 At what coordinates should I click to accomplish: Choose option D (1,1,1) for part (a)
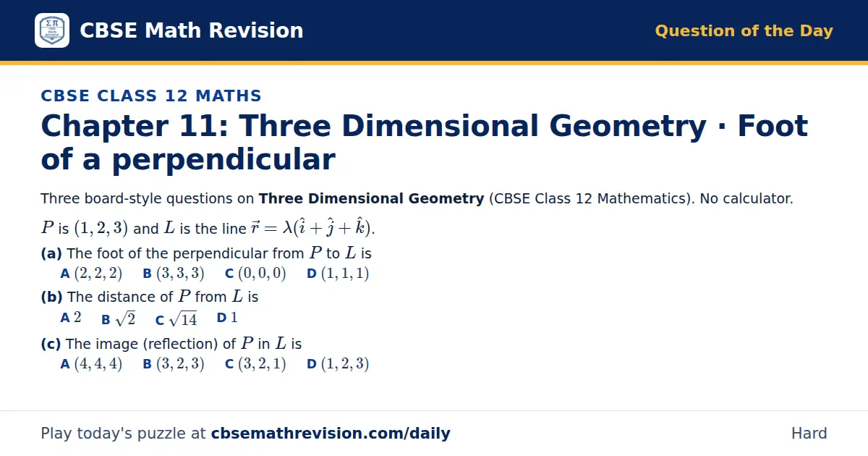[x=338, y=274]
